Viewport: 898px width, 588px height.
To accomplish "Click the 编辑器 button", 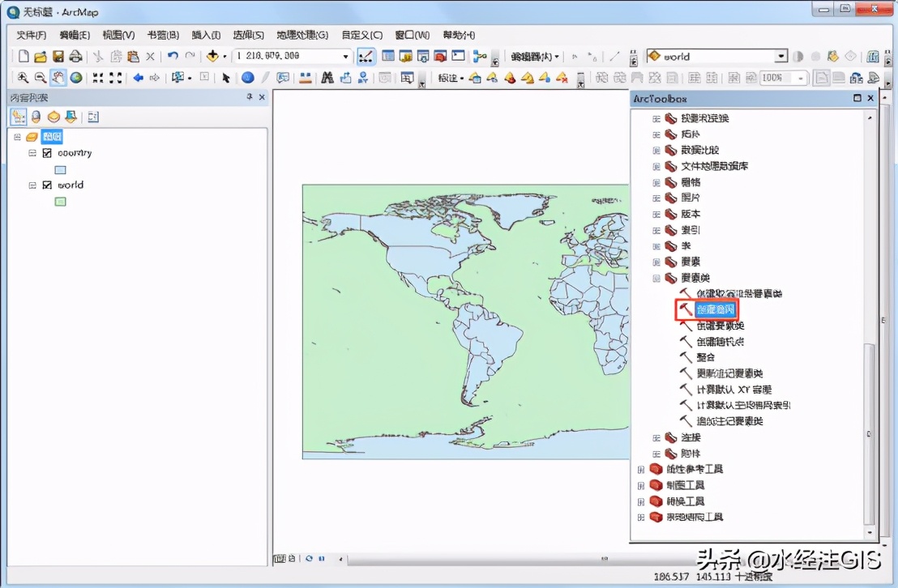I will tap(534, 57).
